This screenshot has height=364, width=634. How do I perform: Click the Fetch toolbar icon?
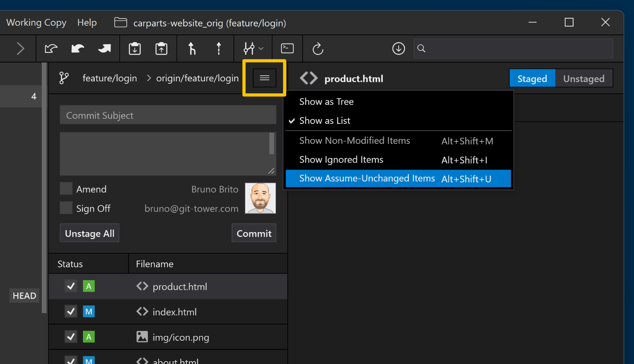click(51, 49)
